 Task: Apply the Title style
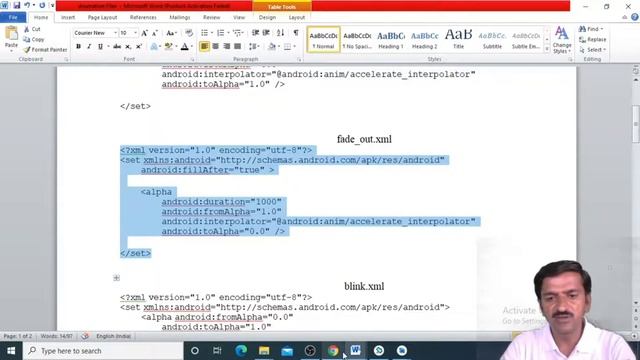click(x=458, y=40)
